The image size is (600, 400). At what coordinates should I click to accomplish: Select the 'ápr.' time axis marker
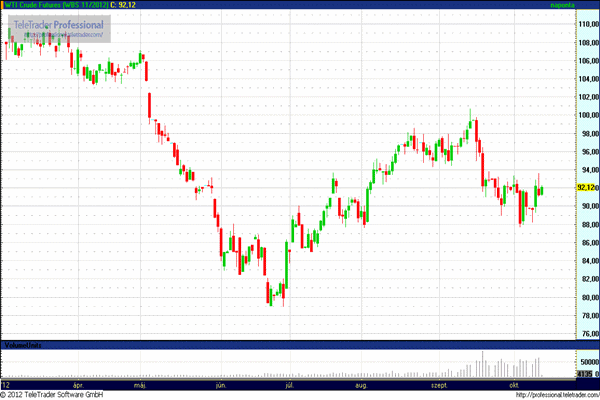point(79,383)
